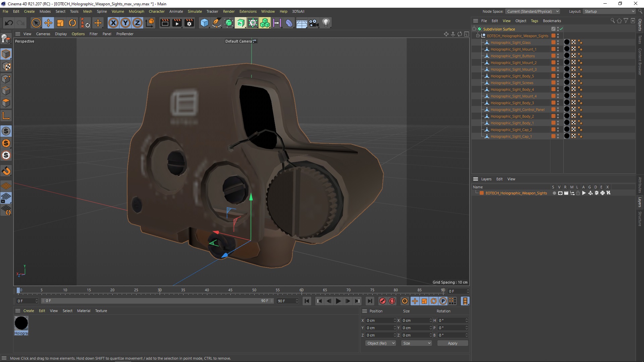The image size is (644, 362).
Task: Toggle visibility dots for Holographic_Sight_Buttons
Action: tap(558, 56)
